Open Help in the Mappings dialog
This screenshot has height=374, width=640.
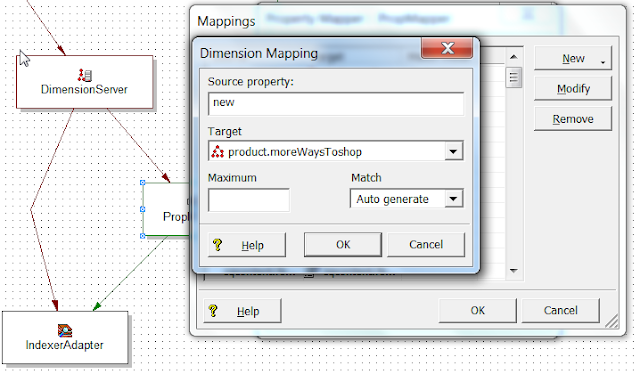pos(242,311)
